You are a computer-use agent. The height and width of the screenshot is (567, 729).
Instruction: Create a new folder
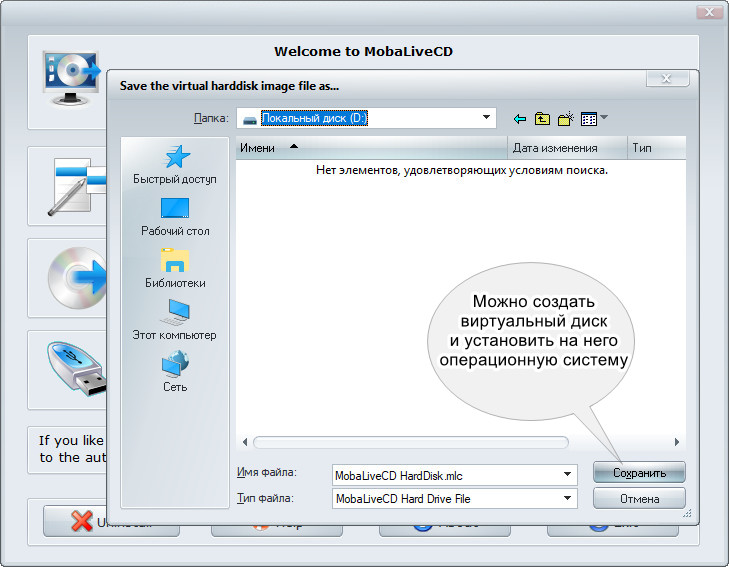click(x=565, y=119)
